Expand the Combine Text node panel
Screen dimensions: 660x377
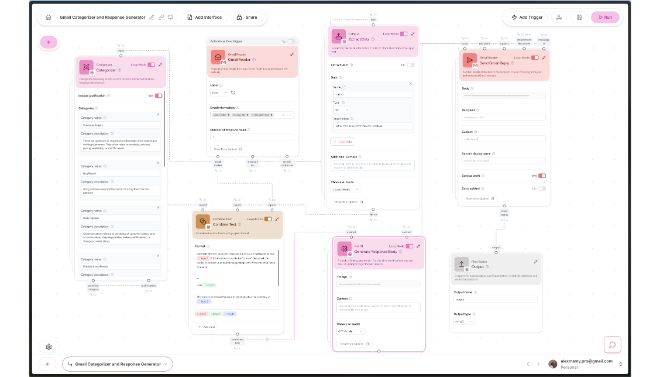point(277,219)
